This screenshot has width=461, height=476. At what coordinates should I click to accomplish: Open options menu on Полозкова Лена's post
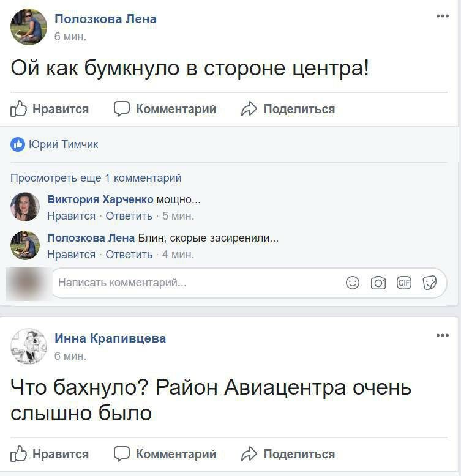pos(443,17)
